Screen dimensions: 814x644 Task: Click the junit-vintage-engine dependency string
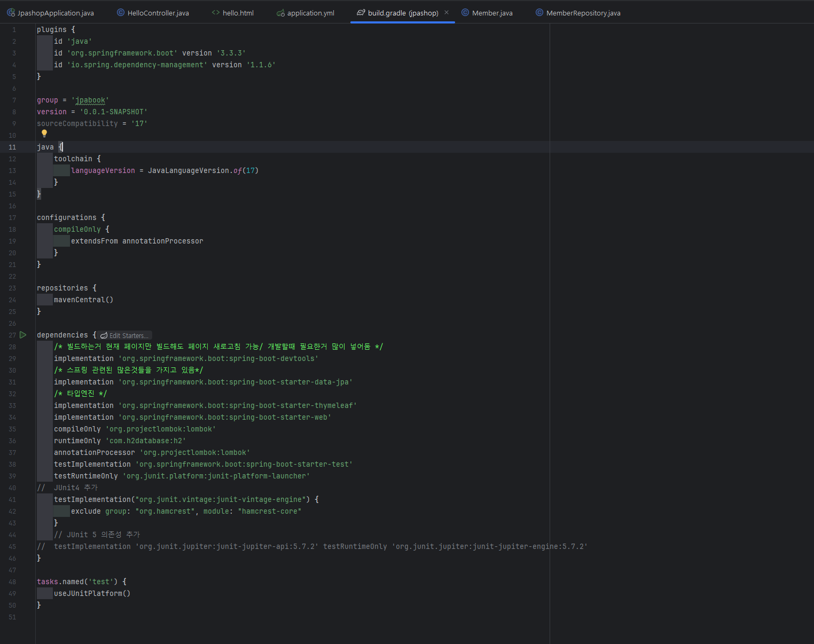coord(221,499)
